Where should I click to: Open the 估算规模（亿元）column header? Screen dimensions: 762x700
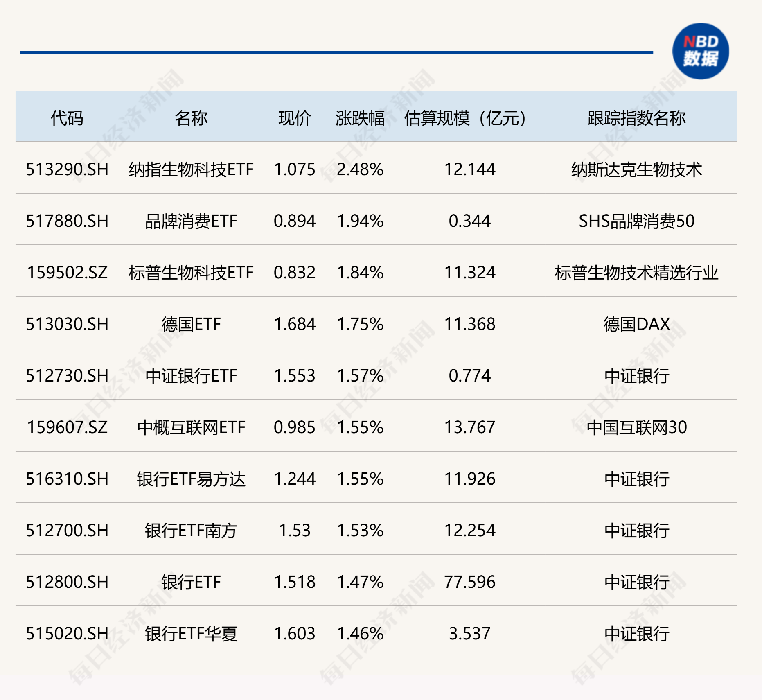464,118
